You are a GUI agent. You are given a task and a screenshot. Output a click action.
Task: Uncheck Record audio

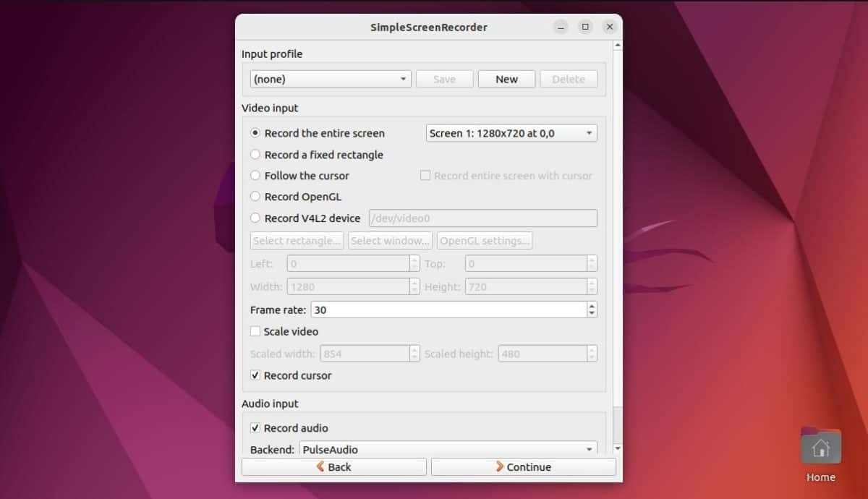[255, 428]
